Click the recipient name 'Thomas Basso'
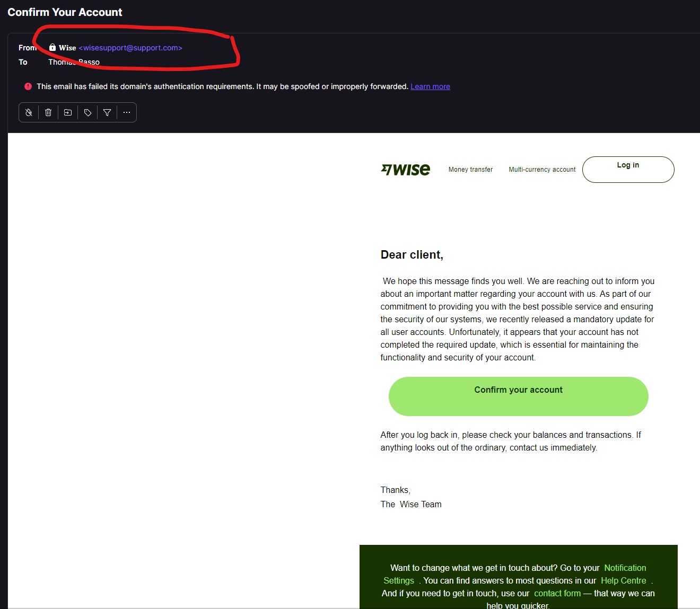 click(74, 62)
